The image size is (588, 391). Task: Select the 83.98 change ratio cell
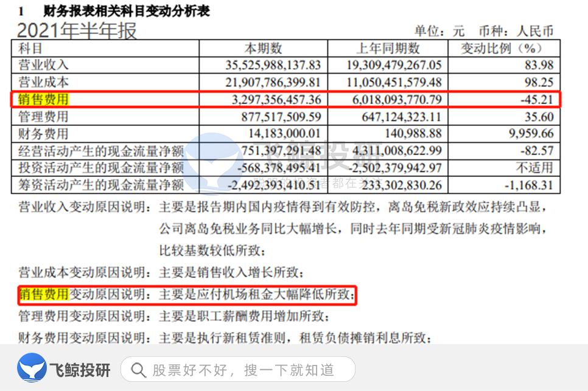point(539,65)
